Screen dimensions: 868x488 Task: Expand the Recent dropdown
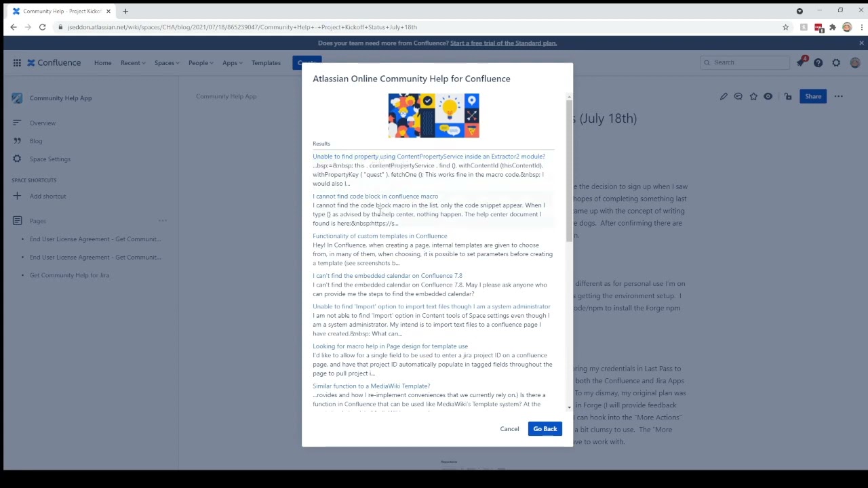pyautogui.click(x=133, y=62)
